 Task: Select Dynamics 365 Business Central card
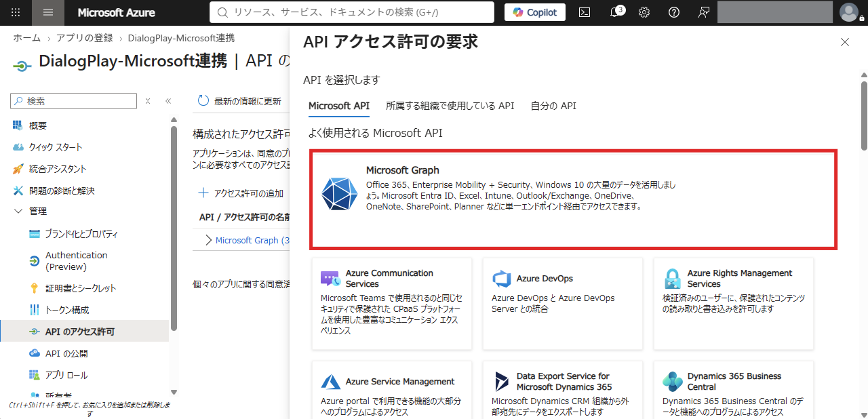pyautogui.click(x=734, y=389)
